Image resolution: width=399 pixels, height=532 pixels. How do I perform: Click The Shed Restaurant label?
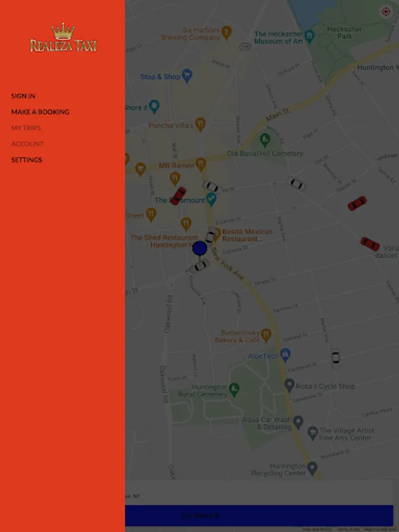point(164,241)
